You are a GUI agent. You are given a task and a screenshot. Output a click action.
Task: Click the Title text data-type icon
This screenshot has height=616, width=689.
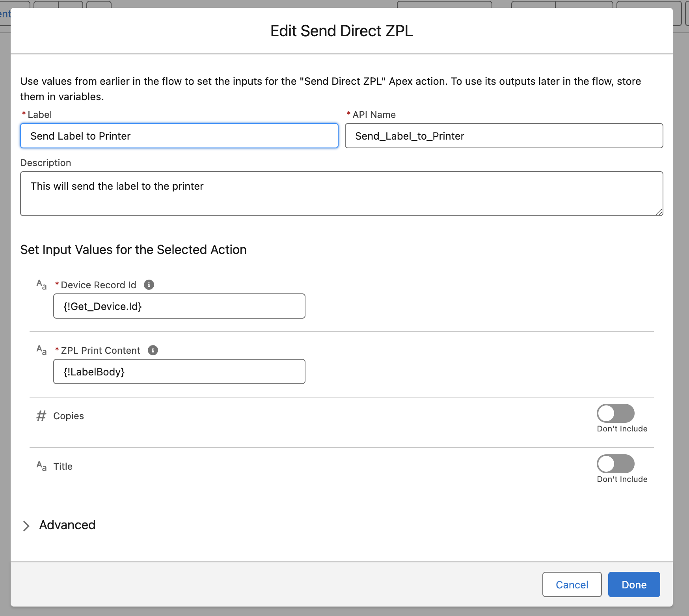click(41, 466)
